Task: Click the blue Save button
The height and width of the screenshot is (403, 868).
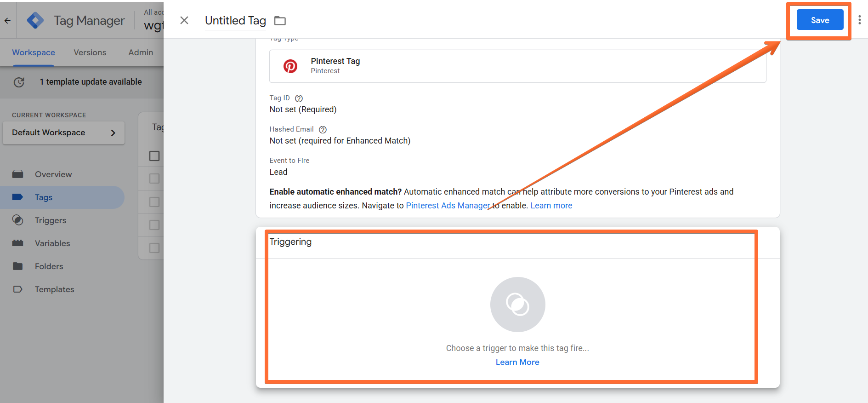Action: 820,20
